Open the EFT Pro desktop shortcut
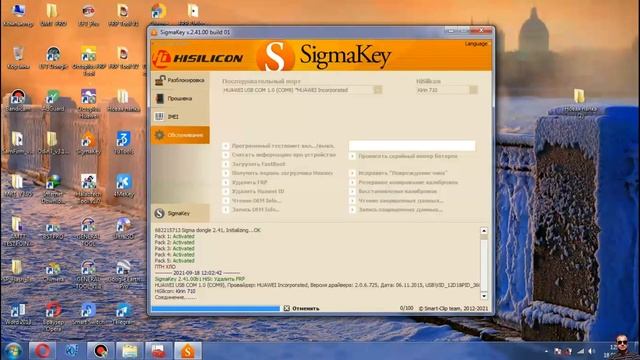Image resolution: width=640 pixels, height=360 pixels. coord(88,15)
